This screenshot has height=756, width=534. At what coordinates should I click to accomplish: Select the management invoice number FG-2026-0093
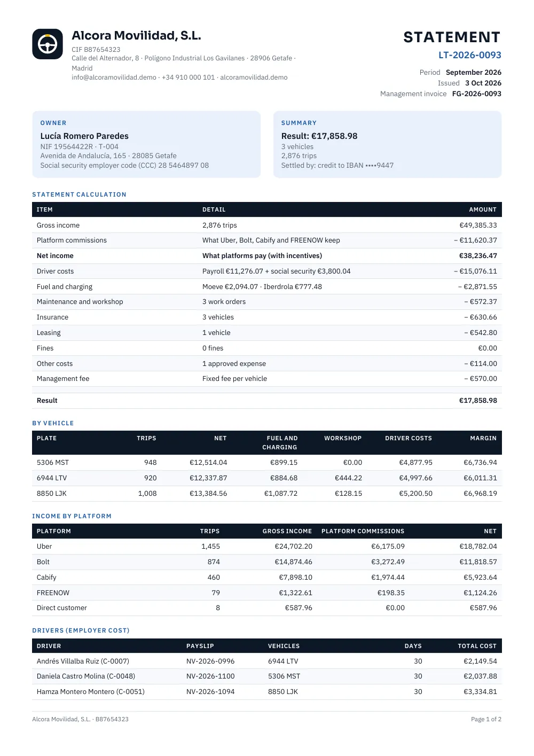point(477,93)
